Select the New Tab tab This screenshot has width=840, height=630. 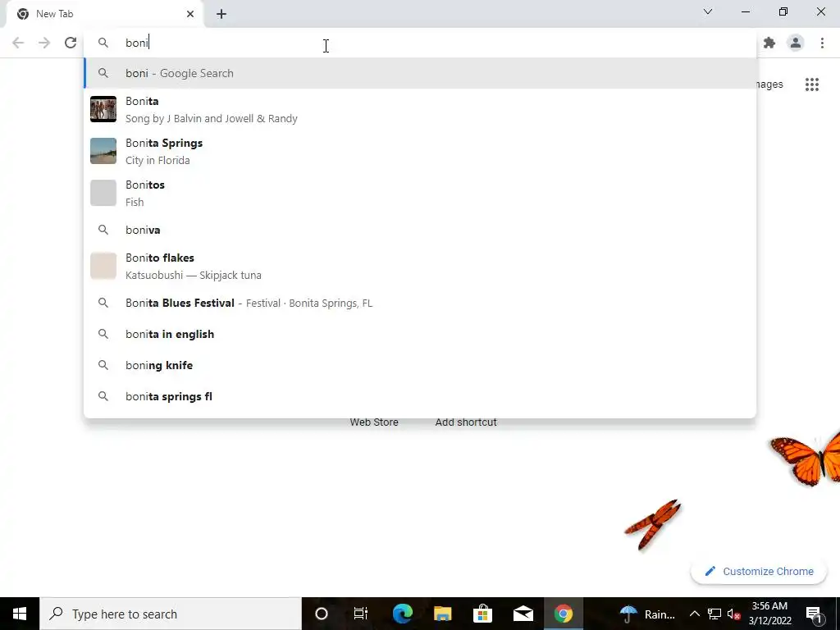[104, 14]
